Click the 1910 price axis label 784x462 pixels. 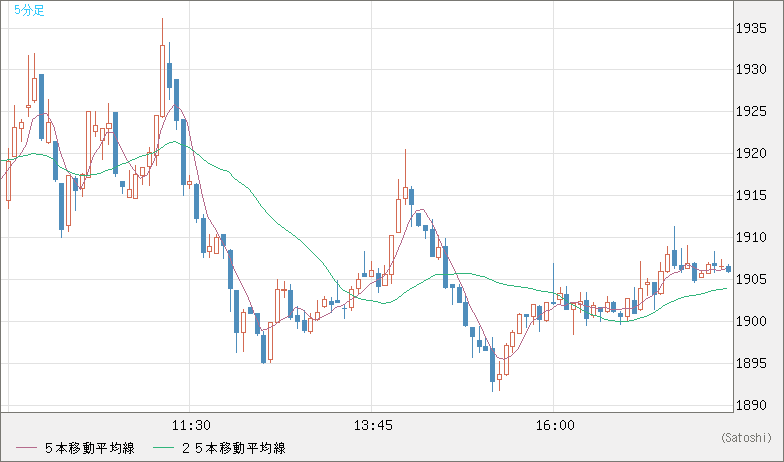tap(751, 237)
